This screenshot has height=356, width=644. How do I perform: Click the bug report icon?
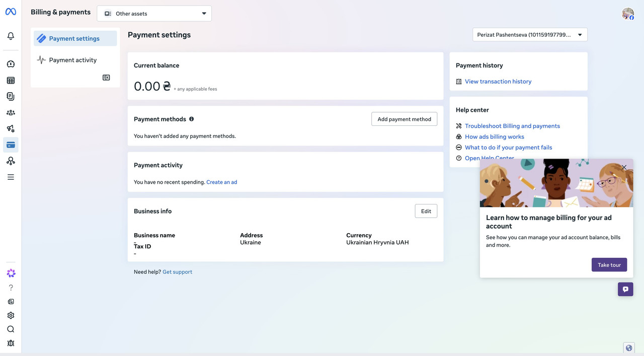[x=11, y=343]
